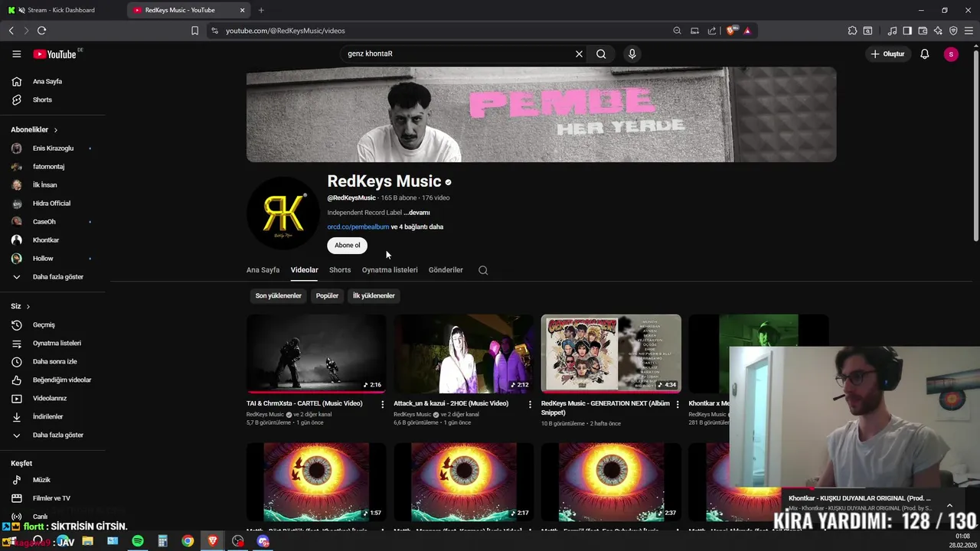Open the Gönderiler tab
The image size is (980, 551).
coord(446,270)
